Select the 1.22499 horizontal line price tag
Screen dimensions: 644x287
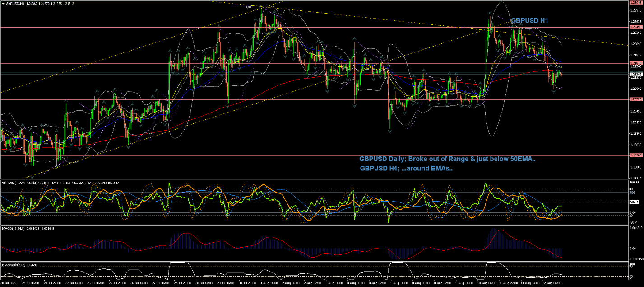pyautogui.click(x=635, y=27)
